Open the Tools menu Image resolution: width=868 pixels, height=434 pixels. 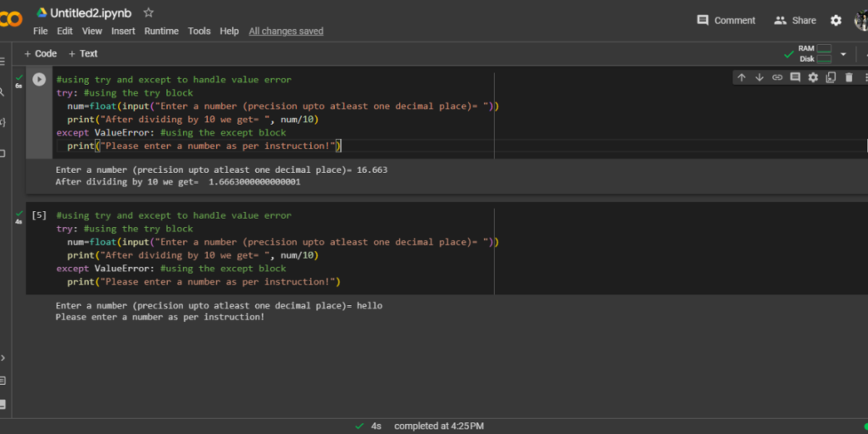point(199,31)
